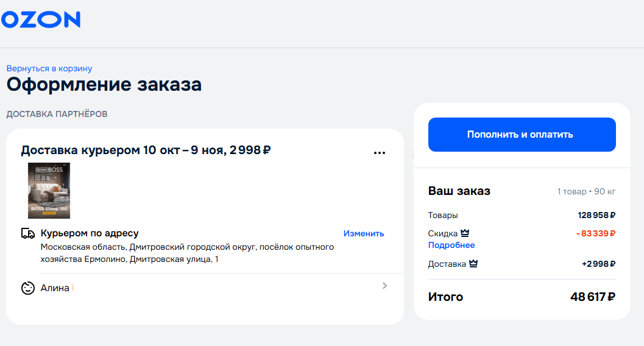This screenshot has width=644, height=346.
Task: Expand recipient details with the chevron arrow
Action: (384, 286)
